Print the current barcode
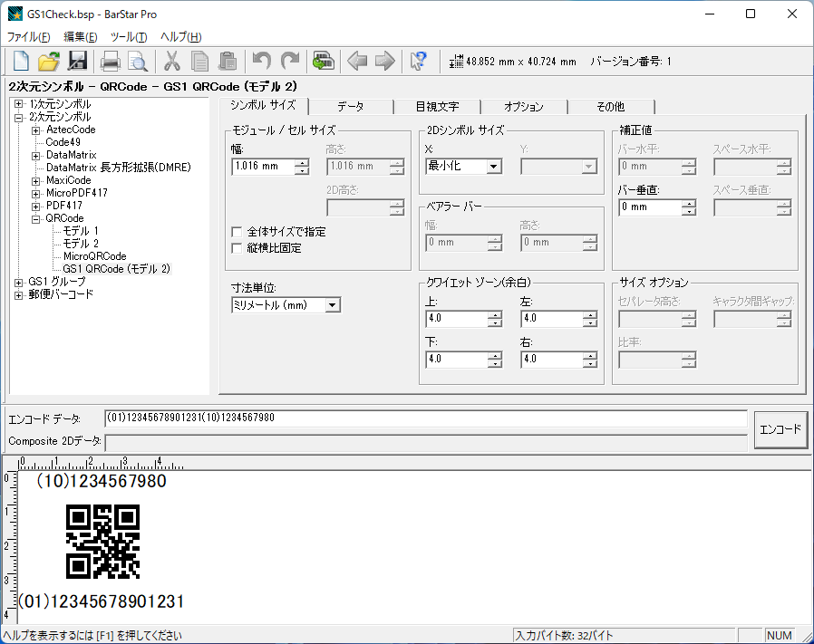This screenshot has height=644, width=814. coord(109,61)
